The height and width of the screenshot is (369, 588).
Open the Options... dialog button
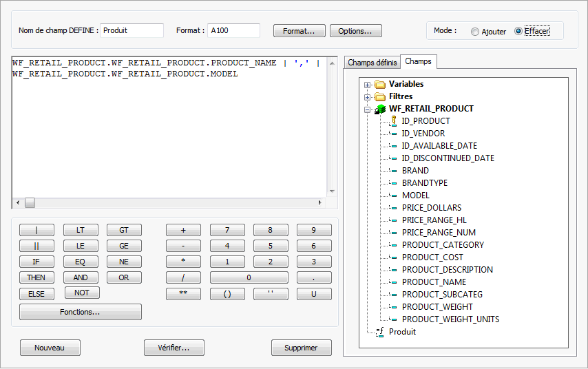pos(355,31)
